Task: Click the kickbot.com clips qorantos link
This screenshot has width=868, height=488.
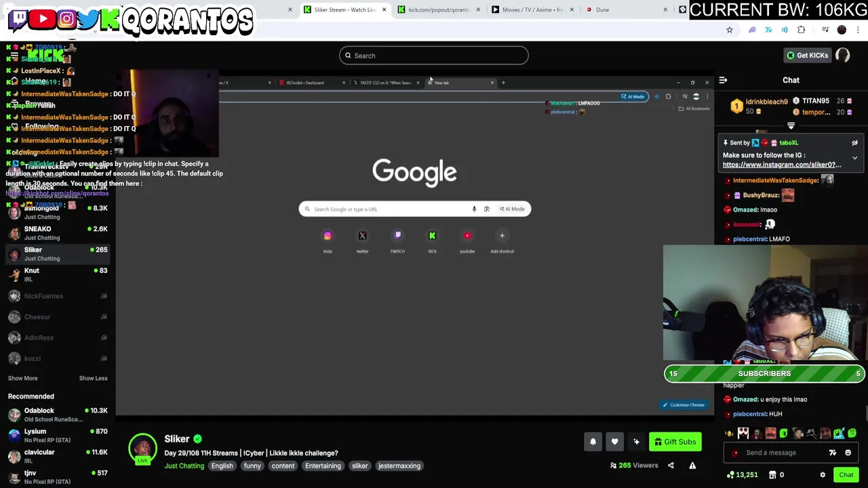Action: click(58, 193)
